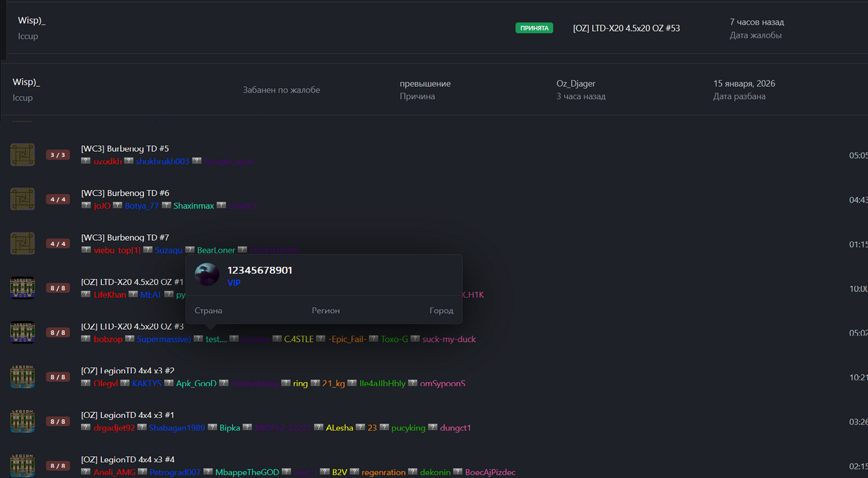Click player C.4STLE in LTD-X20 #3
The height and width of the screenshot is (478, 868).
pos(299,339)
